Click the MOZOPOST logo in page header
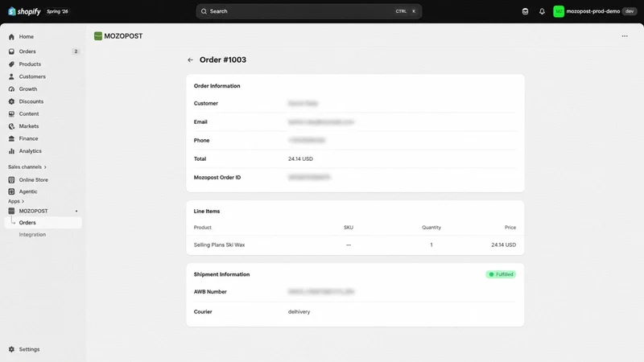The width and height of the screenshot is (644, 362). 97,36
